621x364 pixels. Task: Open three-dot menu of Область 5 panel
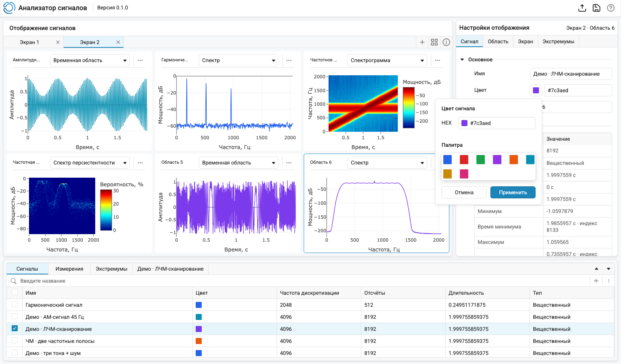tap(289, 163)
